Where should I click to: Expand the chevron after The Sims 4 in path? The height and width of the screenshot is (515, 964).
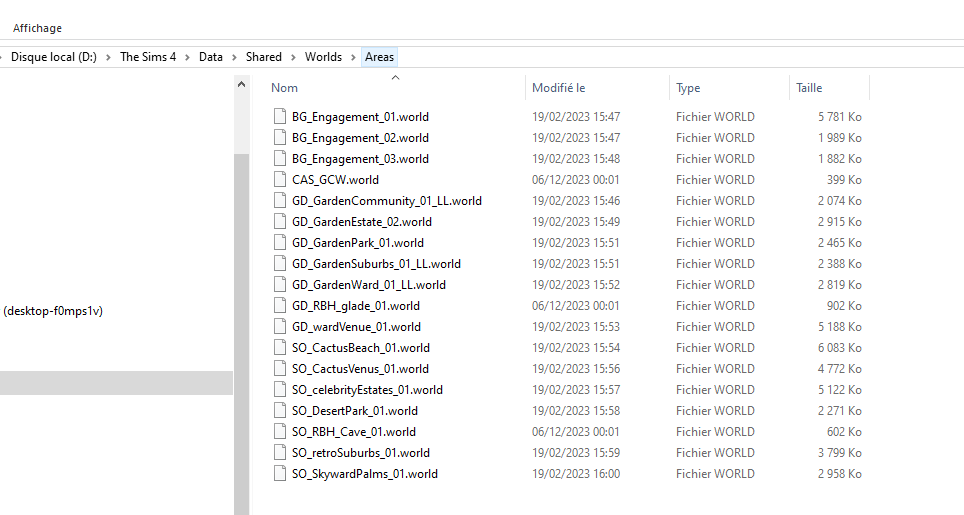(x=188, y=58)
